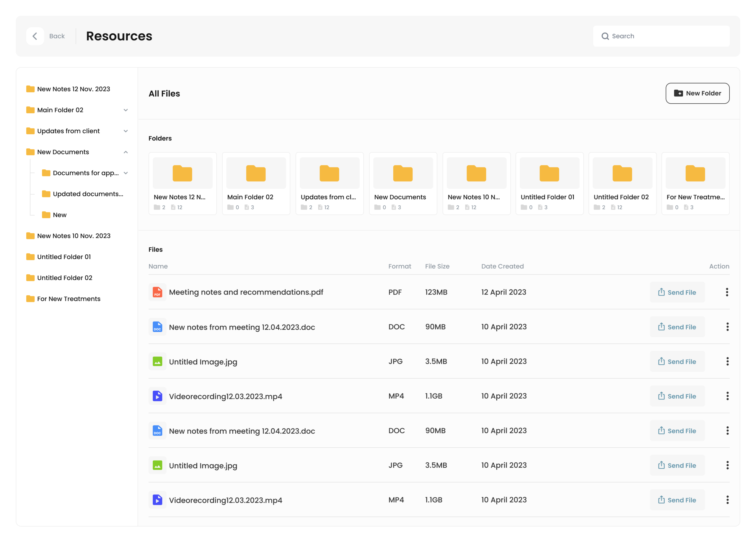Select For New Treatments in the sidebar

(69, 299)
